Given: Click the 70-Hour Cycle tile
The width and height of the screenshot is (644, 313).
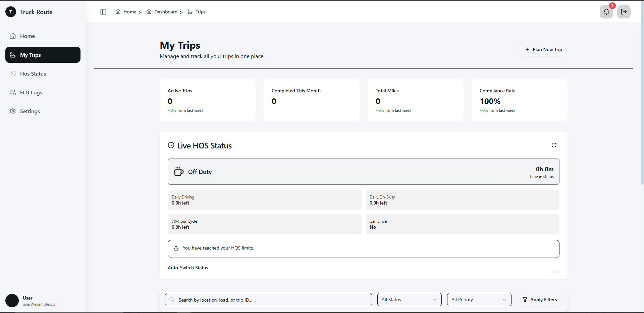Looking at the screenshot, I should pyautogui.click(x=265, y=224).
